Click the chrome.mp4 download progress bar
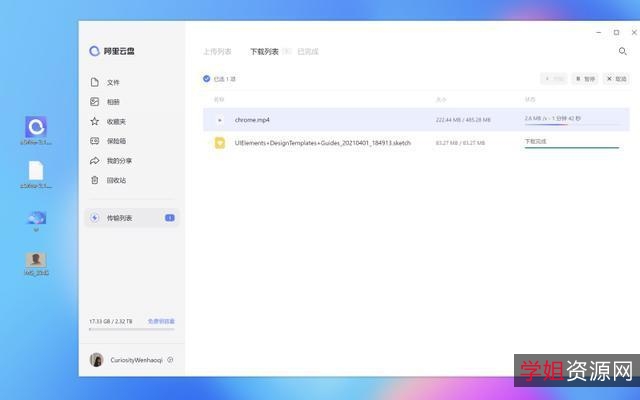 [571, 124]
